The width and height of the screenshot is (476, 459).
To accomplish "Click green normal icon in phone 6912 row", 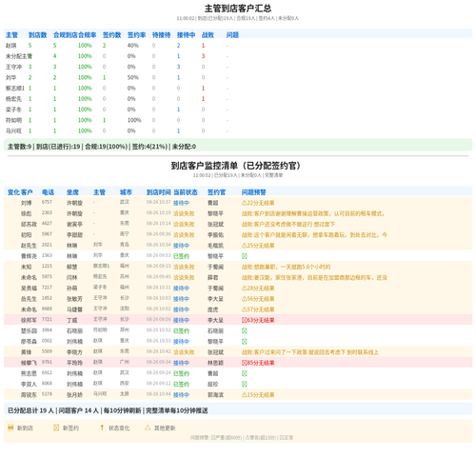I will pyautogui.click(x=245, y=373).
